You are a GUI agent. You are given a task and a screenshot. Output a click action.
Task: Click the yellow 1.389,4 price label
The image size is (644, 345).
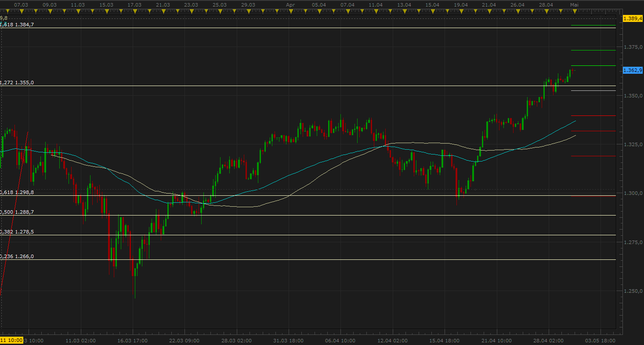633,18
